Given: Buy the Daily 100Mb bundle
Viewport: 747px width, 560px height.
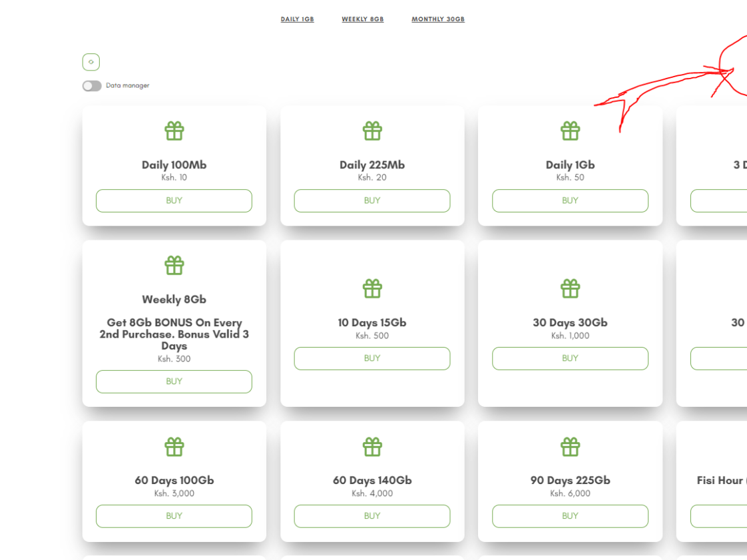Looking at the screenshot, I should click(x=174, y=200).
